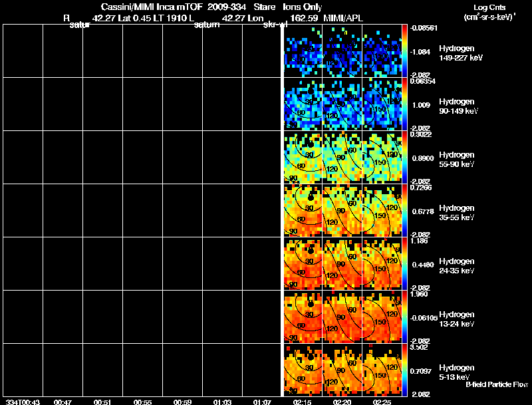Choose the 13-24 keV hydrogen image at 02:20

pos(342,317)
